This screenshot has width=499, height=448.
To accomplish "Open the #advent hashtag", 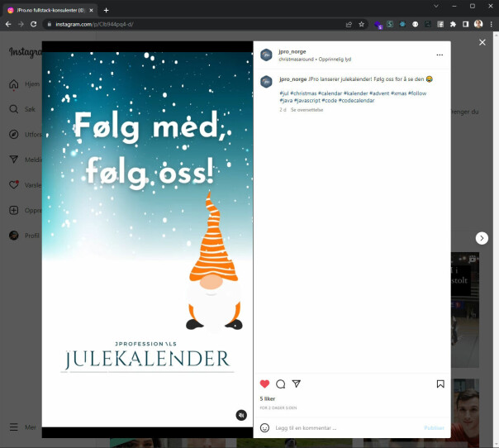I will pos(379,93).
